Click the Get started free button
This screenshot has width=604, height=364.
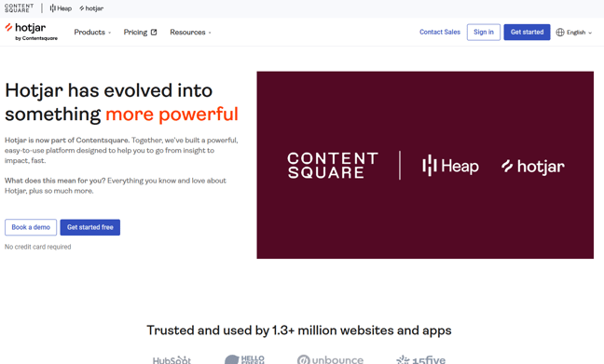(90, 227)
